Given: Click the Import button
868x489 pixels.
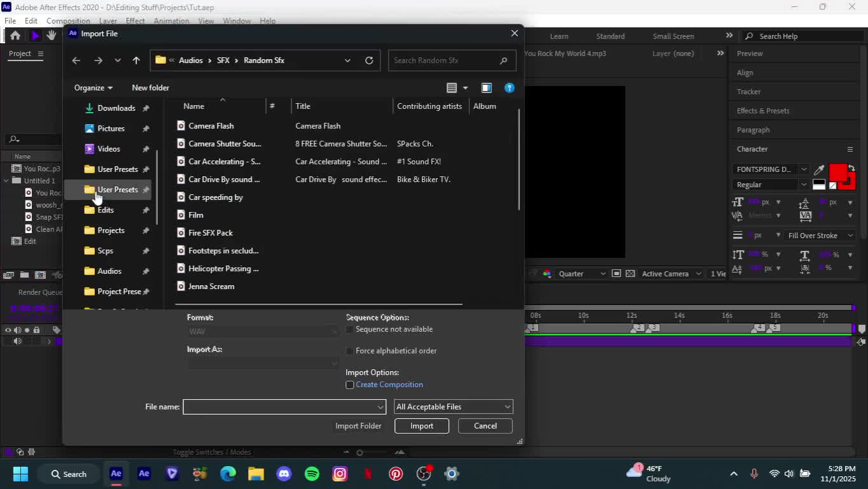Looking at the screenshot, I should pyautogui.click(x=421, y=426).
